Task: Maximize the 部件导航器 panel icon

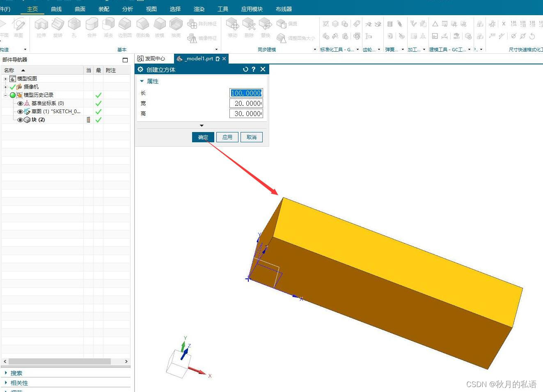Action: click(125, 60)
